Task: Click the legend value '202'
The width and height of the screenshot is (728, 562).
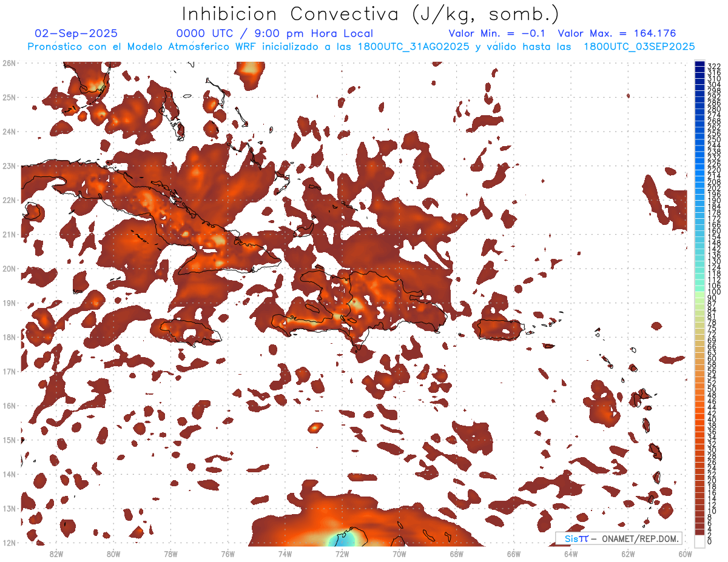Action: [714, 188]
